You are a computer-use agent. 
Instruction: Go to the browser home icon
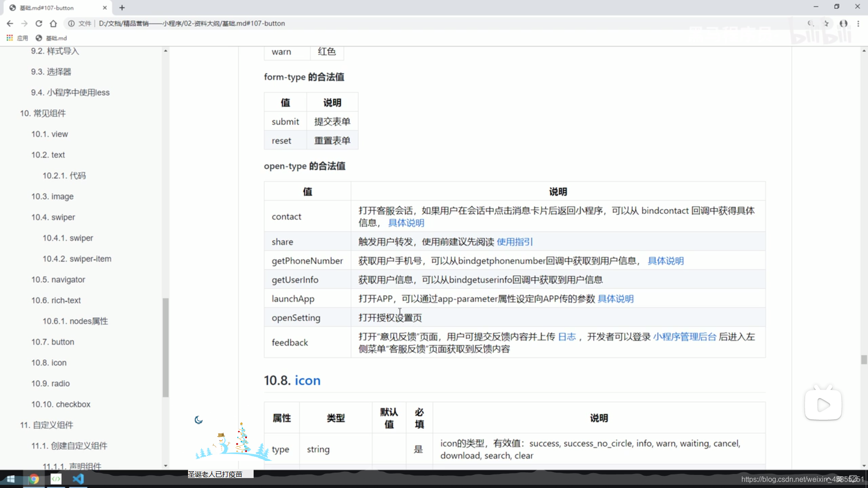53,23
